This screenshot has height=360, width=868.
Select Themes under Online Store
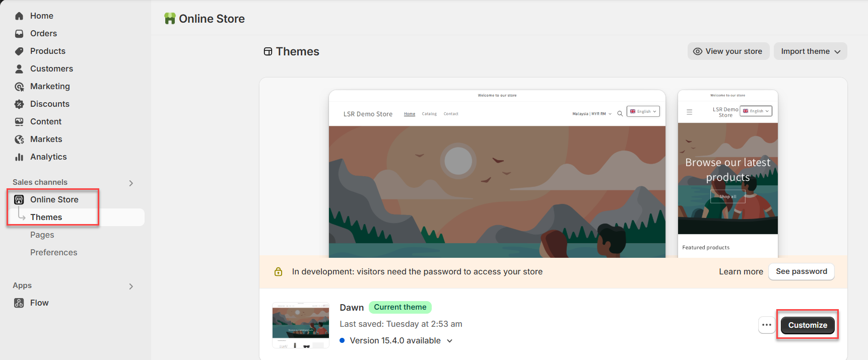point(46,218)
